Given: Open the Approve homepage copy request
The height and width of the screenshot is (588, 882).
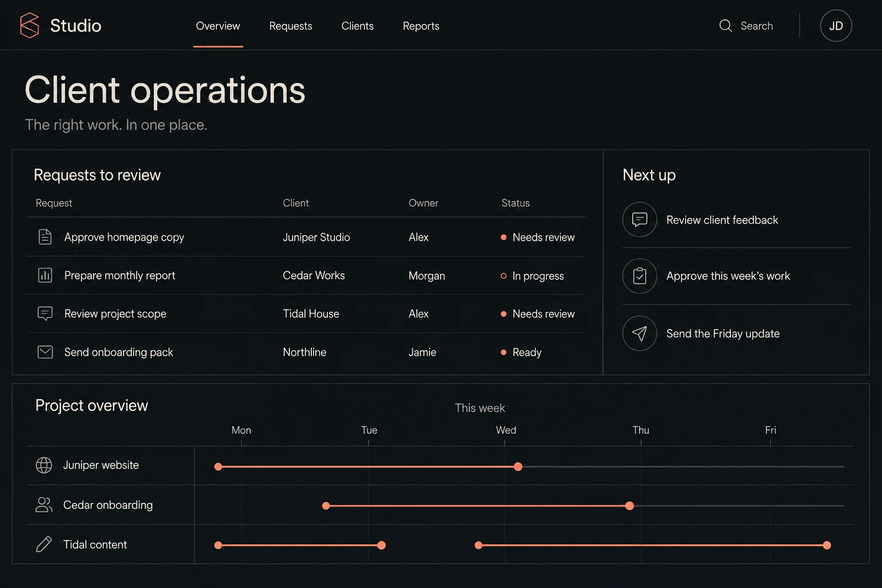Looking at the screenshot, I should [x=124, y=237].
